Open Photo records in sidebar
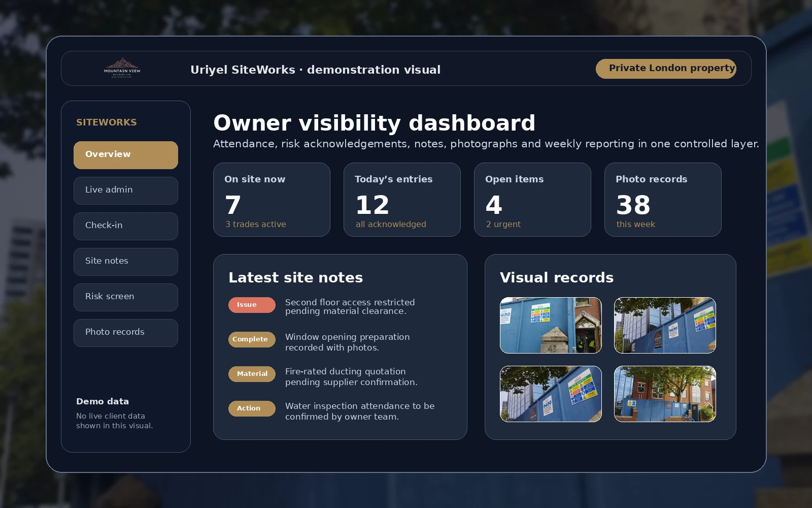The height and width of the screenshot is (508, 812). (x=126, y=333)
